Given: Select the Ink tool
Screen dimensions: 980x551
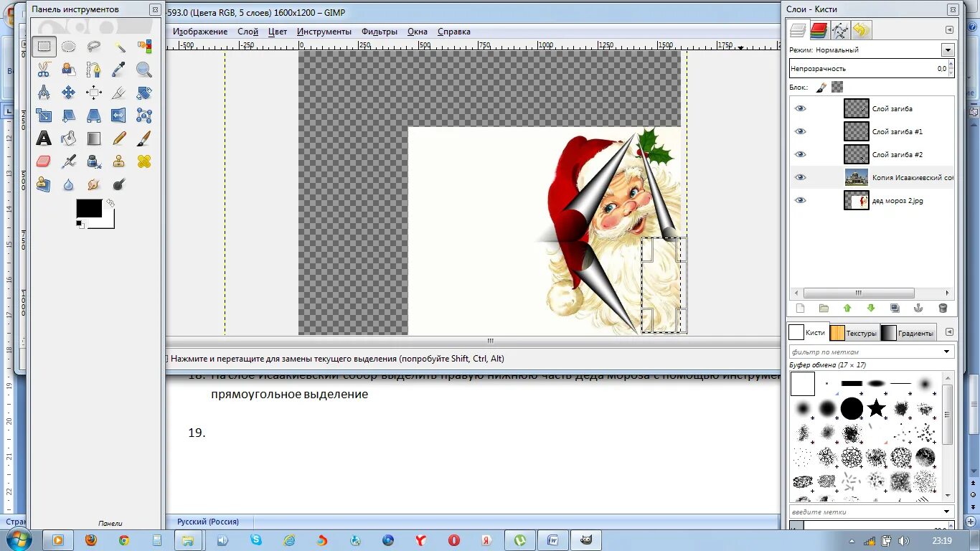Looking at the screenshot, I should point(93,161).
